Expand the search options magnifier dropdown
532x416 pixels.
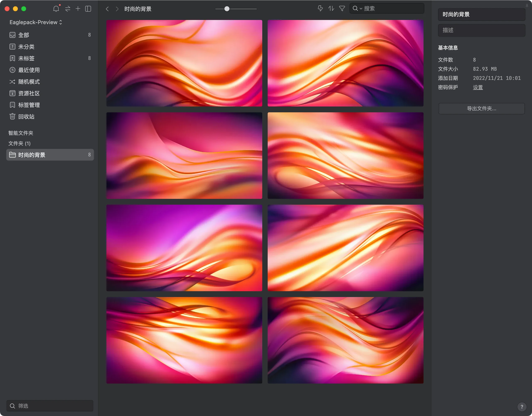pyautogui.click(x=357, y=9)
